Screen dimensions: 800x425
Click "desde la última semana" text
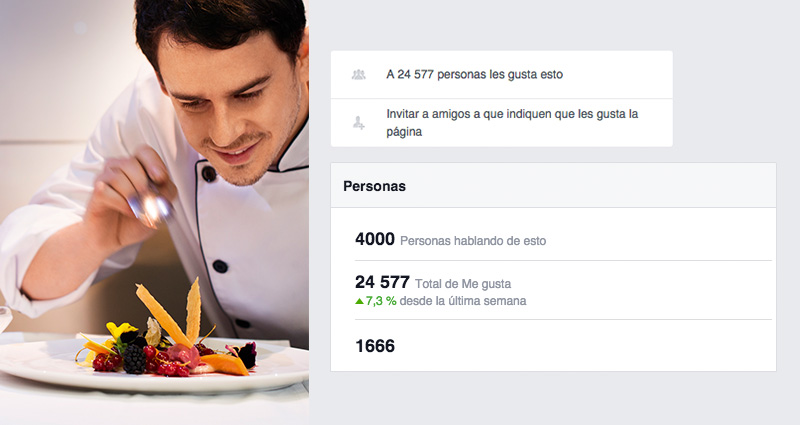463,301
